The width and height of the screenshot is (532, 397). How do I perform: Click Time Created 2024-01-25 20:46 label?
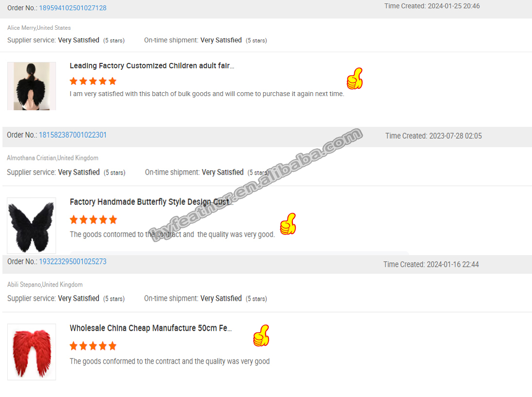[432, 6]
